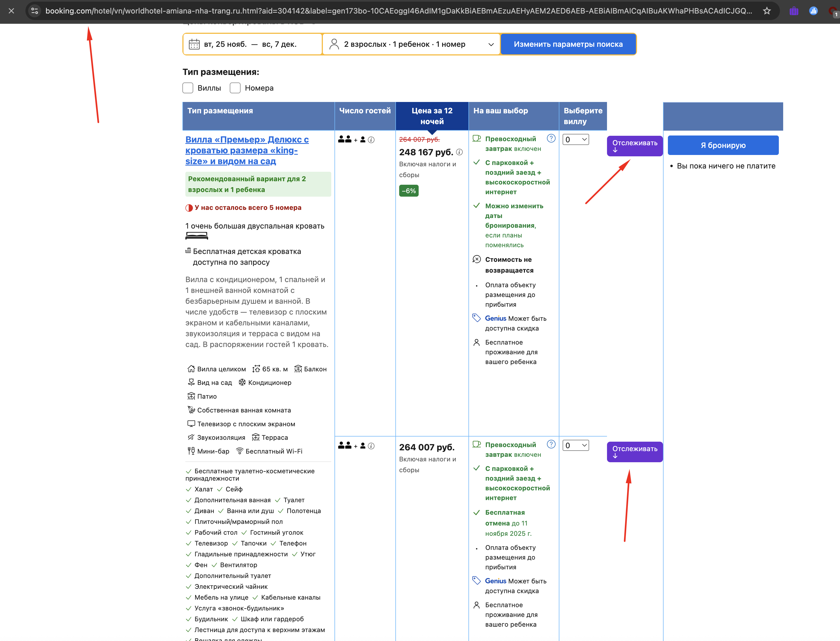Open villa quantity dropdown in first row
Image resolution: width=840 pixels, height=641 pixels.
point(575,140)
